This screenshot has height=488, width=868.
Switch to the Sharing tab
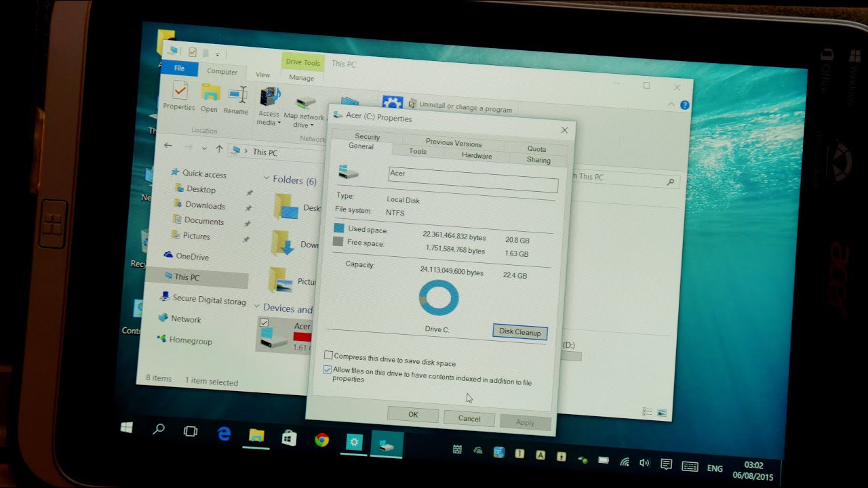(x=538, y=160)
